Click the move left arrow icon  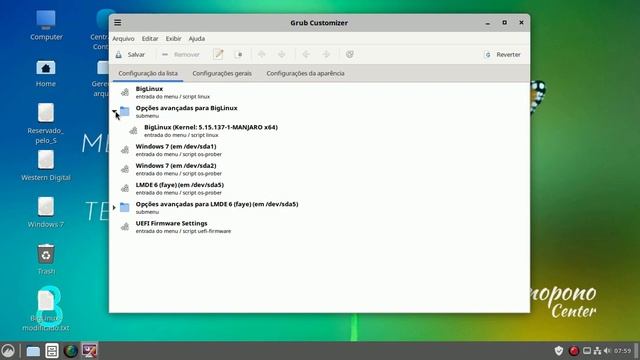pyautogui.click(x=306, y=54)
